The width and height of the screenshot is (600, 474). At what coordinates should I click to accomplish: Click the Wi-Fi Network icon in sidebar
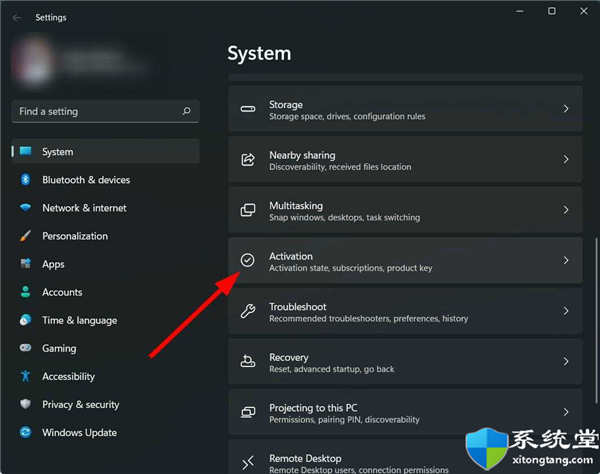point(26,207)
